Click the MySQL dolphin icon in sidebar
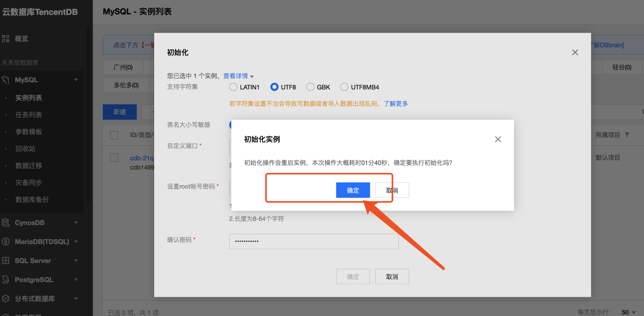The width and height of the screenshot is (644, 316). [x=6, y=80]
